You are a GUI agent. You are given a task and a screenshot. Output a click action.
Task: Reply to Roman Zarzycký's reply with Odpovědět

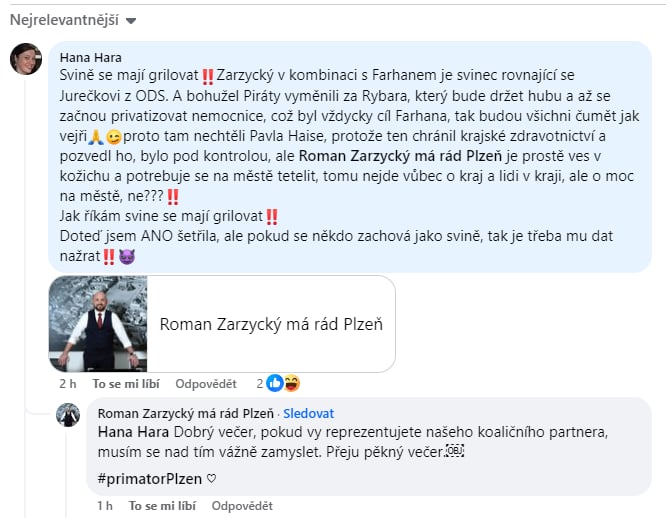(x=242, y=506)
